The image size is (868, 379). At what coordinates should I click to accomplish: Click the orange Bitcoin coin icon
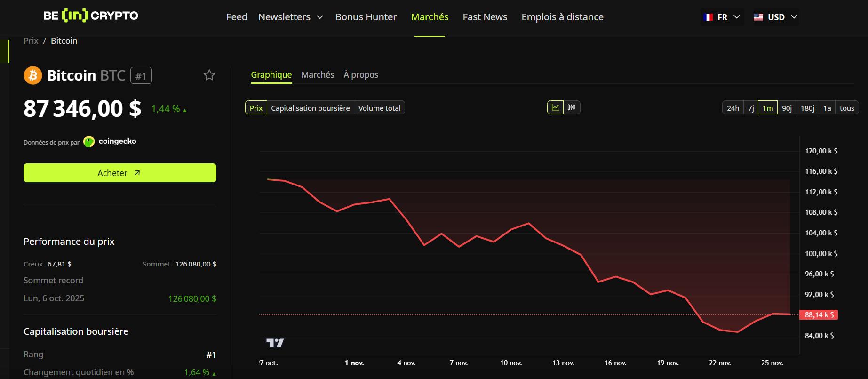point(33,75)
